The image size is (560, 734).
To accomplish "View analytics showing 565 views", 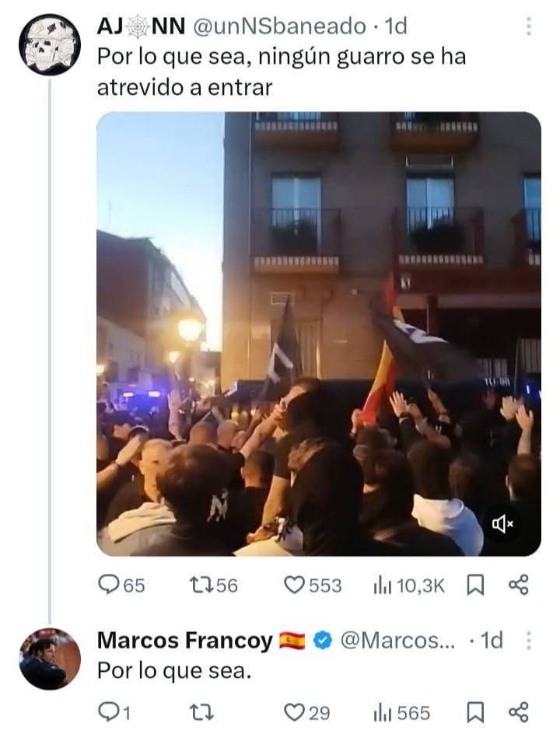I will point(401,712).
